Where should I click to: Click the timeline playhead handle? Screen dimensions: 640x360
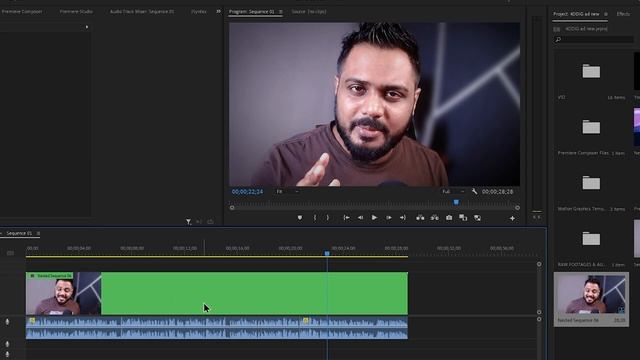(327, 253)
